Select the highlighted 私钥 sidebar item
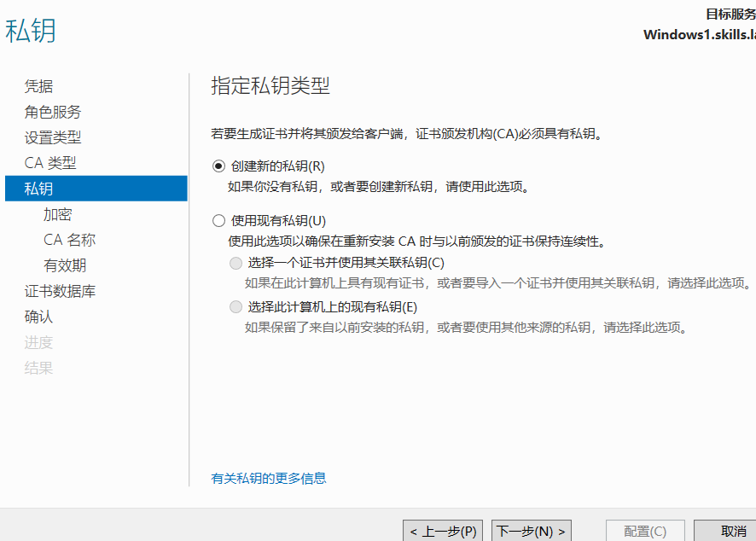Image resolution: width=756 pixels, height=541 pixels. click(x=38, y=189)
